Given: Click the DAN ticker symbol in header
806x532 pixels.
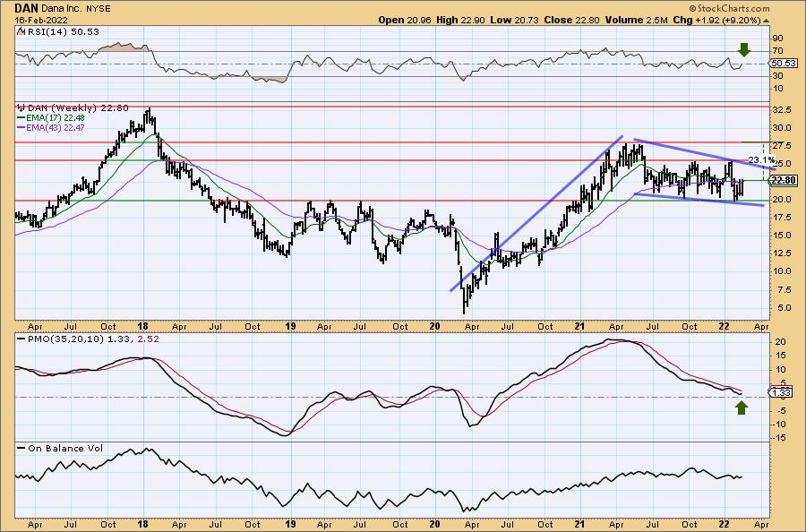Looking at the screenshot, I should coord(25,8).
